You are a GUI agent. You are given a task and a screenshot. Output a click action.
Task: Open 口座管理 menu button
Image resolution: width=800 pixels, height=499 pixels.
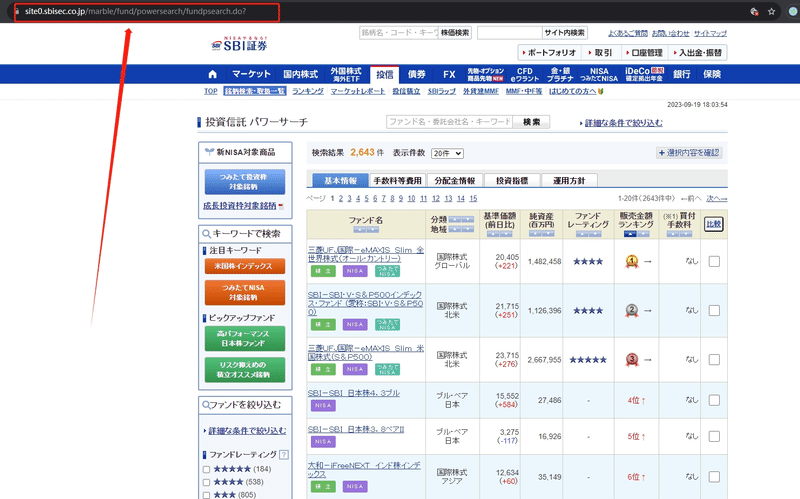[643, 53]
